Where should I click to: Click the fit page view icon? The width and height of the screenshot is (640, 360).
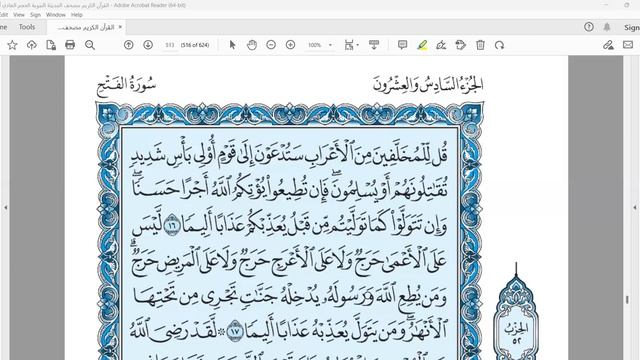349,45
